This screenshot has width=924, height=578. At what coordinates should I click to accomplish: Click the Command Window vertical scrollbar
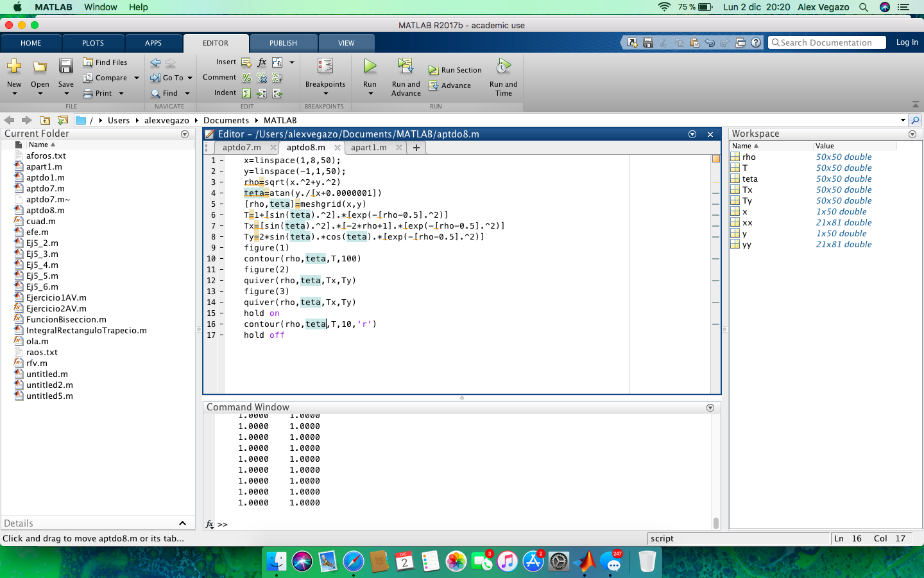[x=716, y=523]
